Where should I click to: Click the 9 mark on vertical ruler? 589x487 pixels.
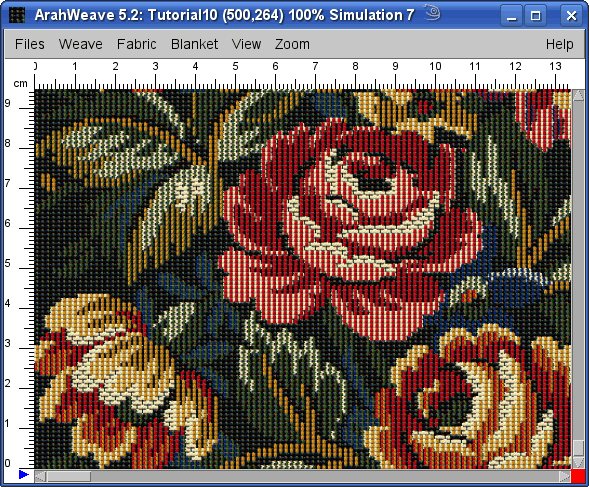(8, 103)
